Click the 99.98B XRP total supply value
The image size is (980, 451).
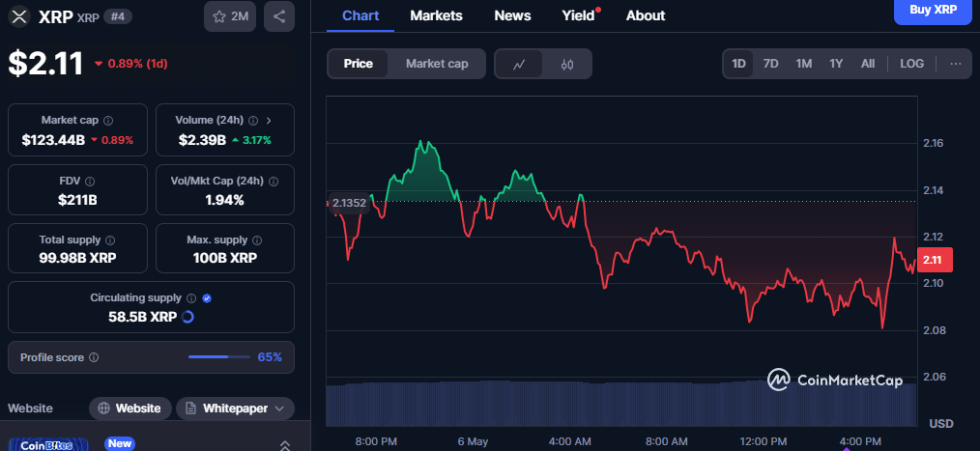(77, 257)
